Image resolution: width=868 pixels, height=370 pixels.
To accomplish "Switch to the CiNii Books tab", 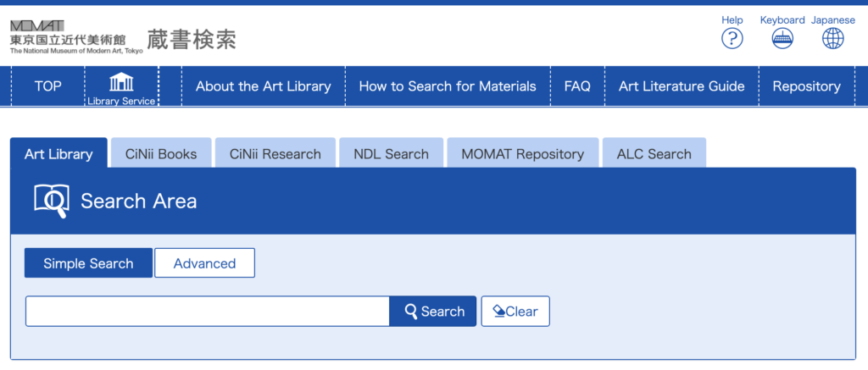I will click(161, 153).
